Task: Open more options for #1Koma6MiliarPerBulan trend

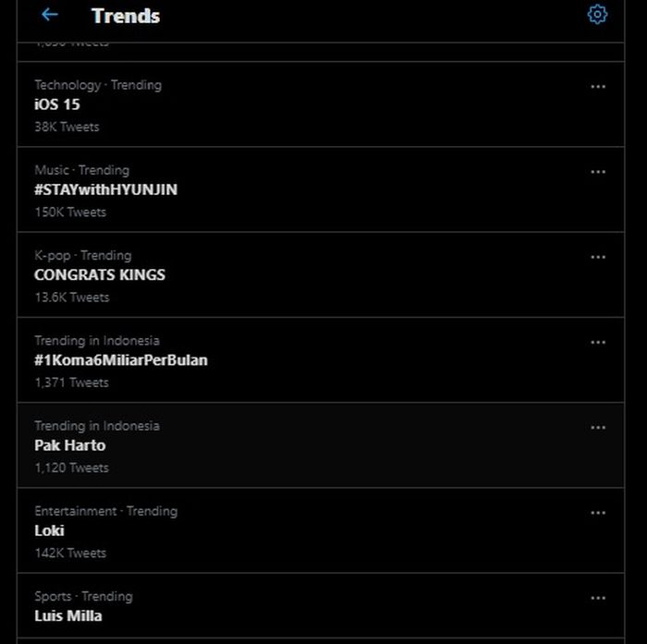Action: coord(598,343)
